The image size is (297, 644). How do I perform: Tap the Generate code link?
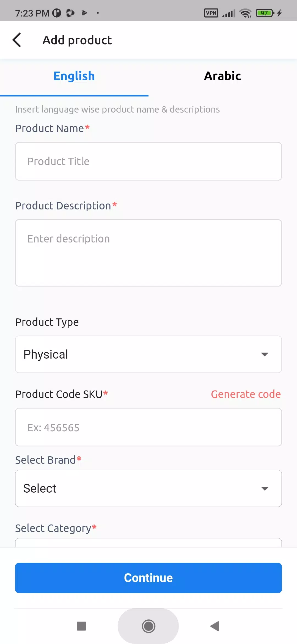tap(246, 394)
